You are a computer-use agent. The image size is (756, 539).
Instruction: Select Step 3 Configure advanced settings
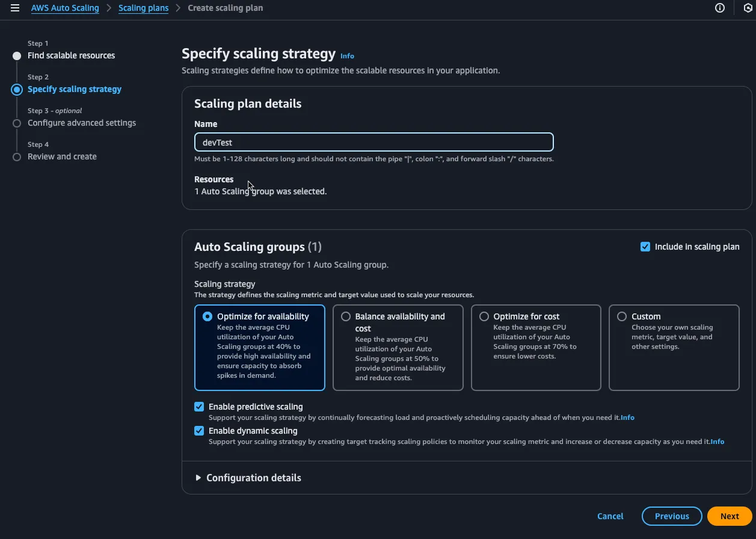(82, 123)
